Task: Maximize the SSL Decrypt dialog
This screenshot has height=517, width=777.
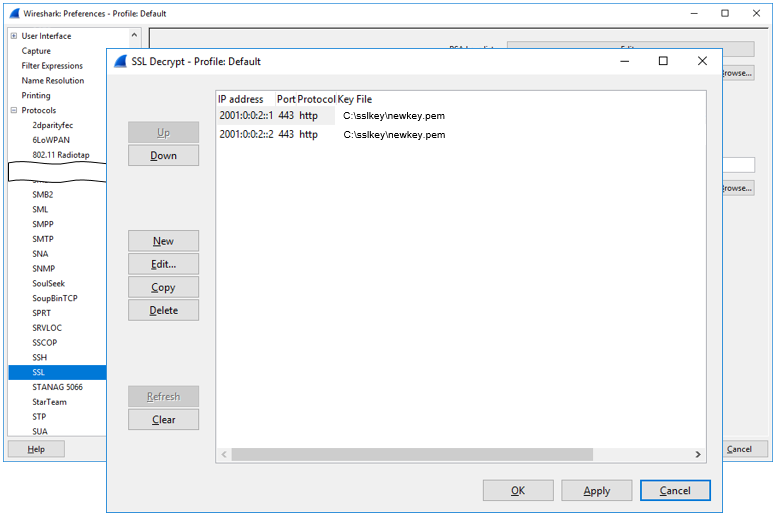Action: (x=663, y=61)
